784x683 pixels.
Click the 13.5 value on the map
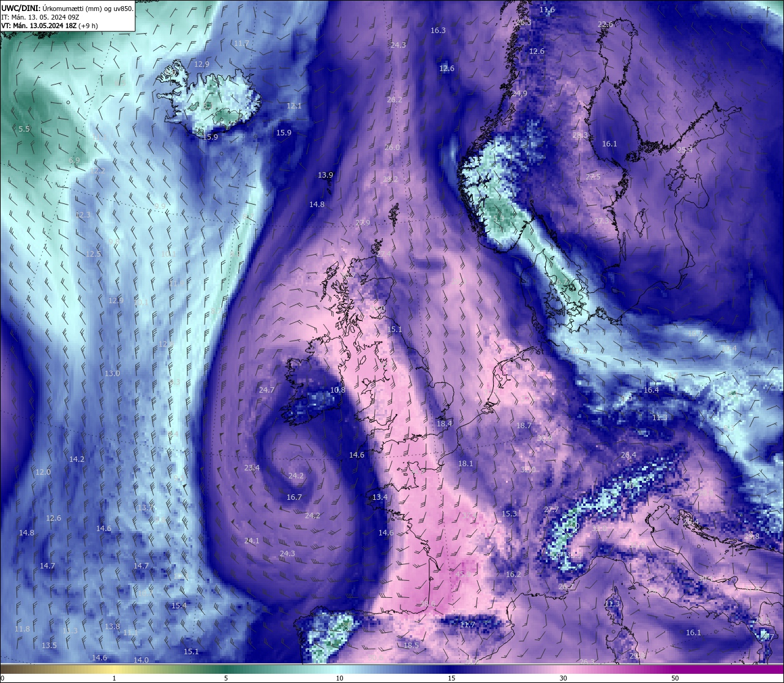click(x=49, y=645)
